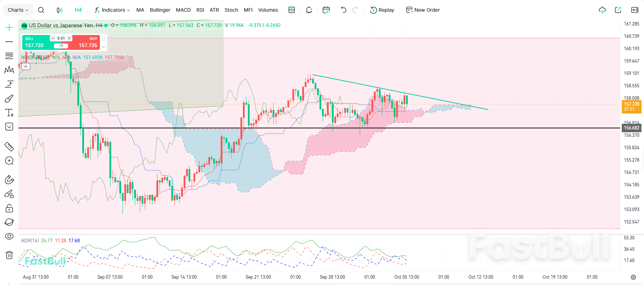Activate the ruler measure tool
The image size is (644, 285).
(x=9, y=146)
